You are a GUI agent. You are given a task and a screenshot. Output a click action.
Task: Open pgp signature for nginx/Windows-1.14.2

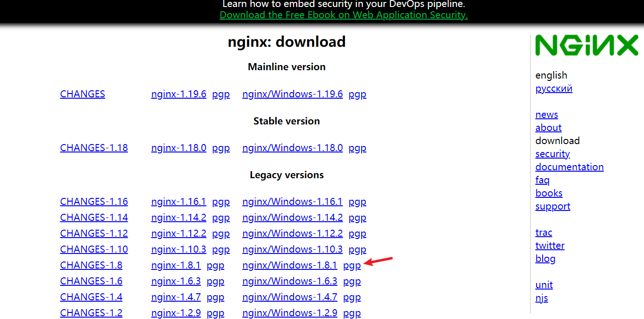pyautogui.click(x=358, y=218)
